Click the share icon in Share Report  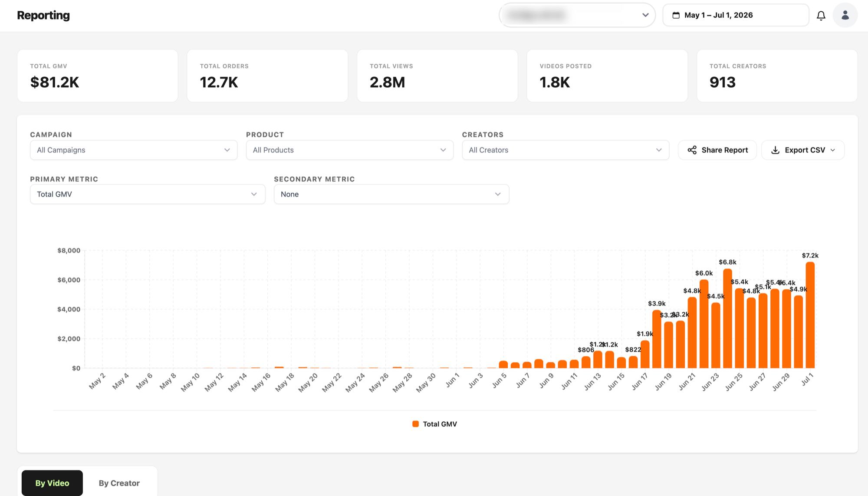pyautogui.click(x=692, y=150)
